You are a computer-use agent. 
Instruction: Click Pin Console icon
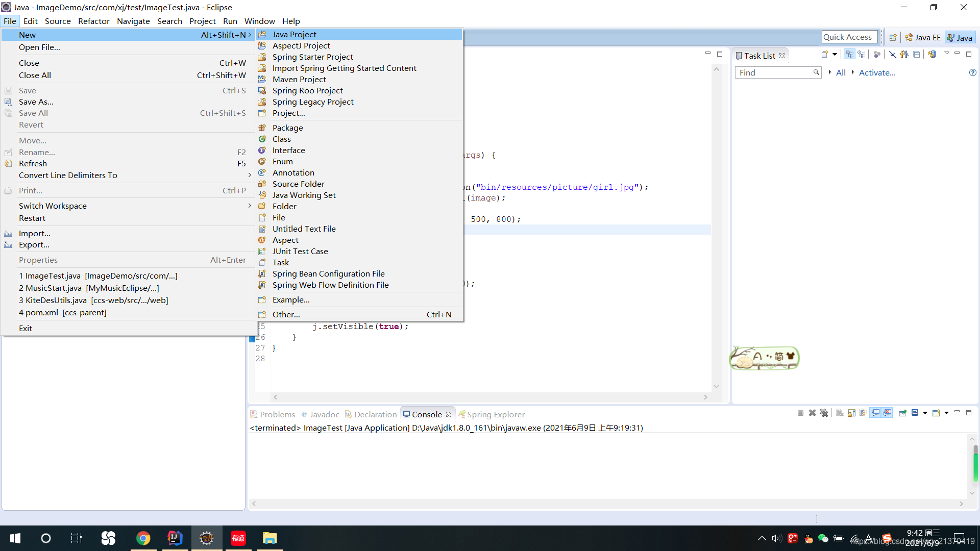pos(902,413)
